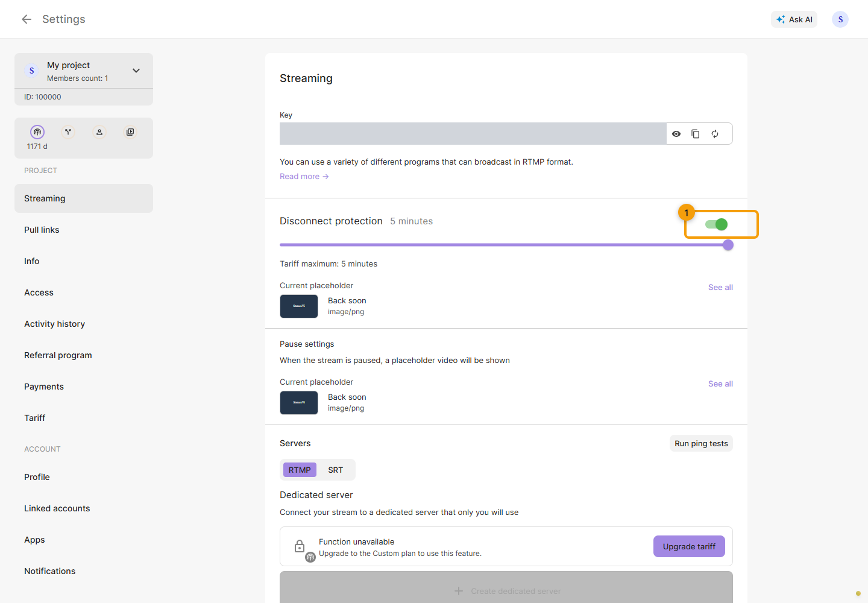Open Apps settings
Viewport: 868px width, 603px height.
(84, 540)
